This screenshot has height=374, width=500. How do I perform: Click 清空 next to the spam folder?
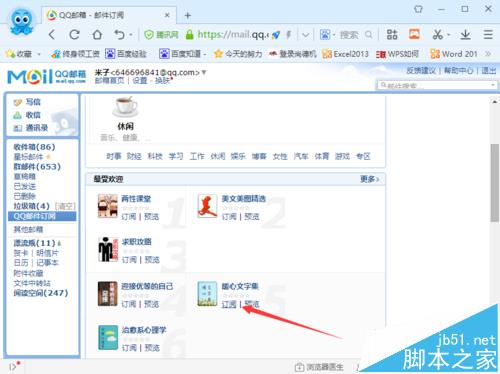[x=65, y=206]
